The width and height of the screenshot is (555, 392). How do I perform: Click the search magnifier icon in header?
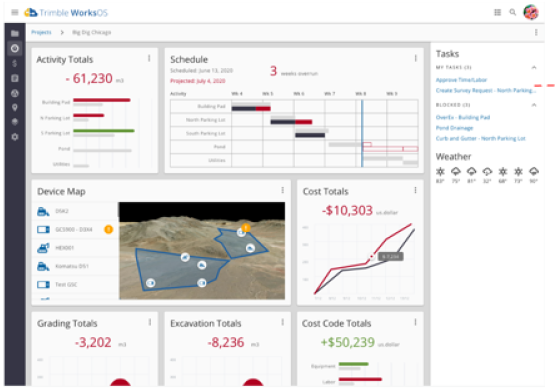(513, 12)
